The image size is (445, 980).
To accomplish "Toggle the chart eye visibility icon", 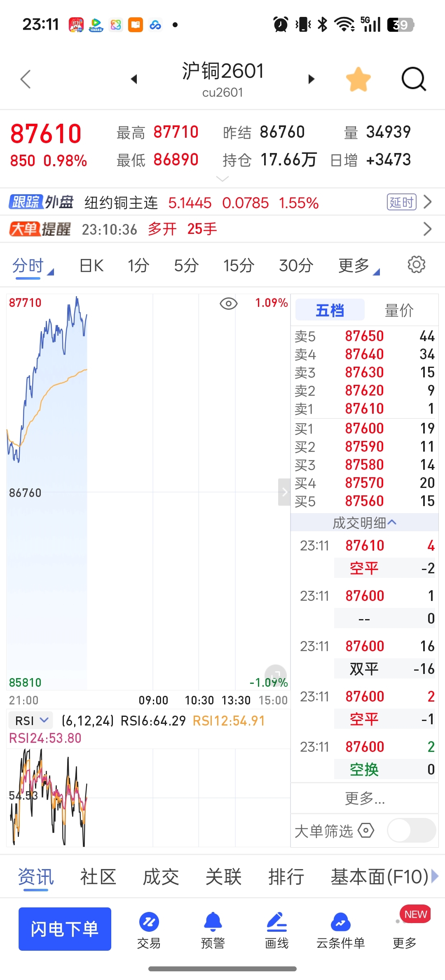I will (229, 304).
